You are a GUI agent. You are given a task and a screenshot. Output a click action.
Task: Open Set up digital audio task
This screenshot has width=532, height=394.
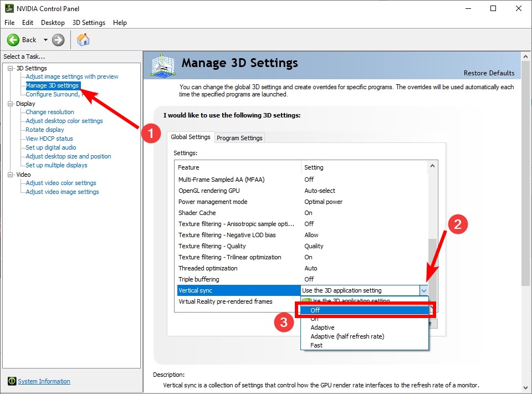click(x=51, y=147)
